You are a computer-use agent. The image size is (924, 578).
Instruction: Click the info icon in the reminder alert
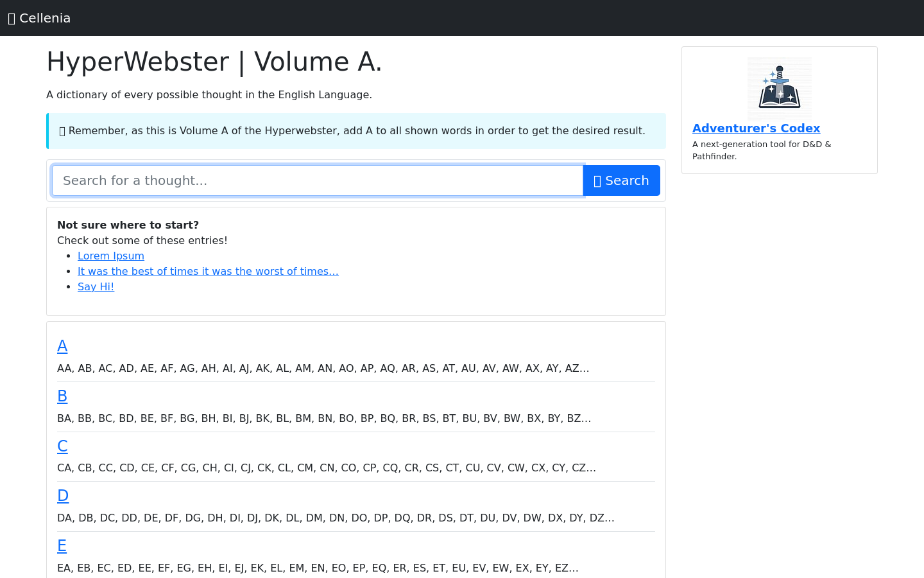point(62,131)
